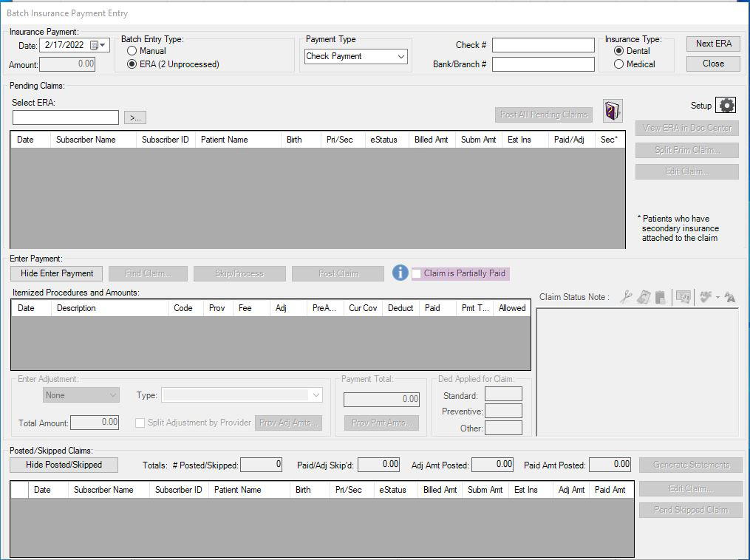Click the Patient Name column header

(225, 140)
